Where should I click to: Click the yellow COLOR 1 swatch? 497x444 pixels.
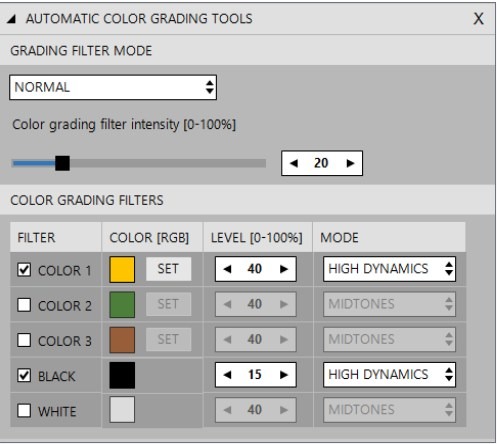coord(122,269)
